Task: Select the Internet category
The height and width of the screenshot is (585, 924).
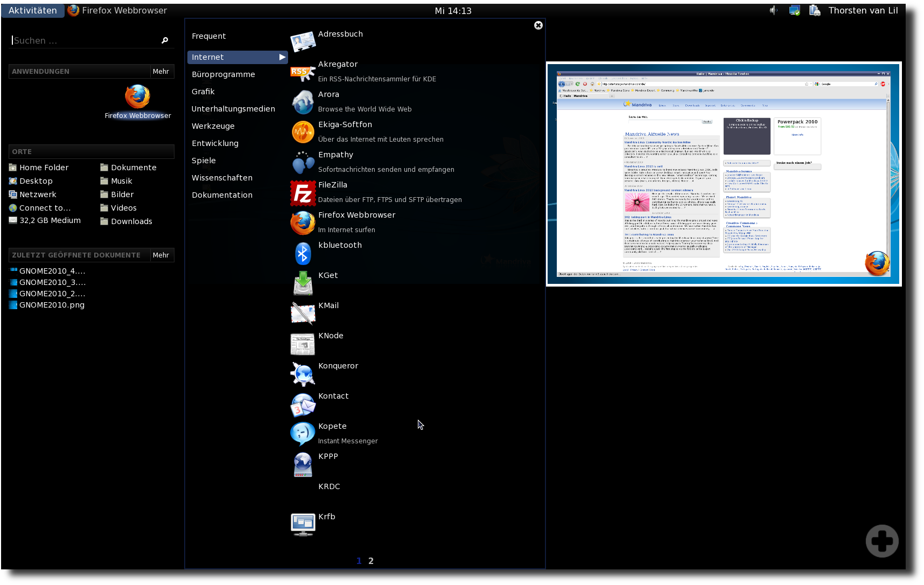Action: 237,57
